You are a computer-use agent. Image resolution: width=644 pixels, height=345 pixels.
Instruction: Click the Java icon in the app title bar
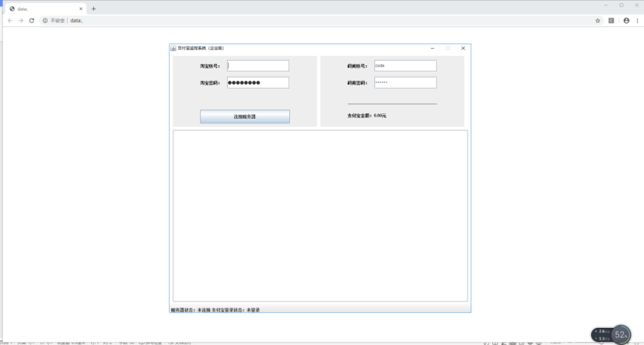click(x=173, y=48)
